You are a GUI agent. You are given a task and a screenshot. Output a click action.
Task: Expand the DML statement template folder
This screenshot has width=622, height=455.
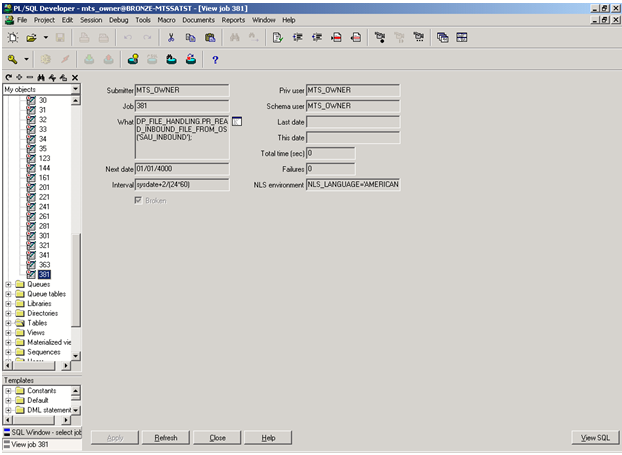8,410
